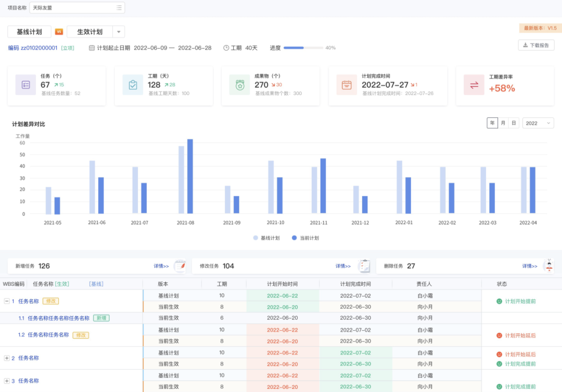Click the 计划完成时间 card calendar icon

(347, 85)
